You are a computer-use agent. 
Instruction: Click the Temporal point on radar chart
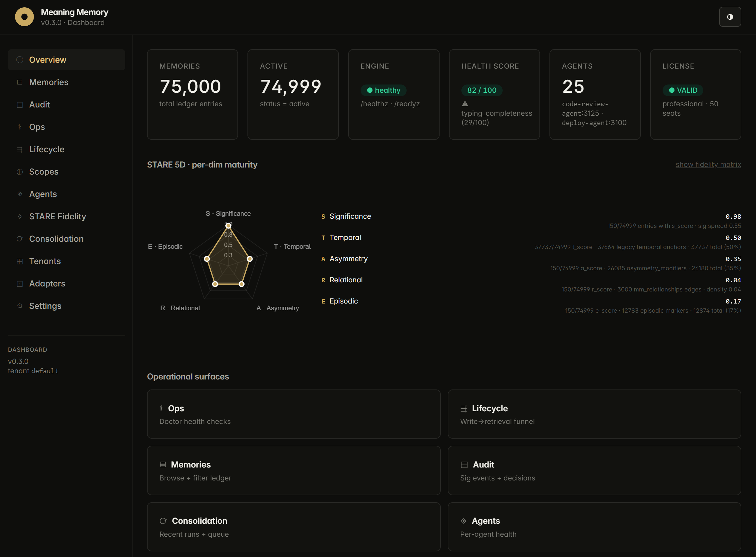coord(250,259)
